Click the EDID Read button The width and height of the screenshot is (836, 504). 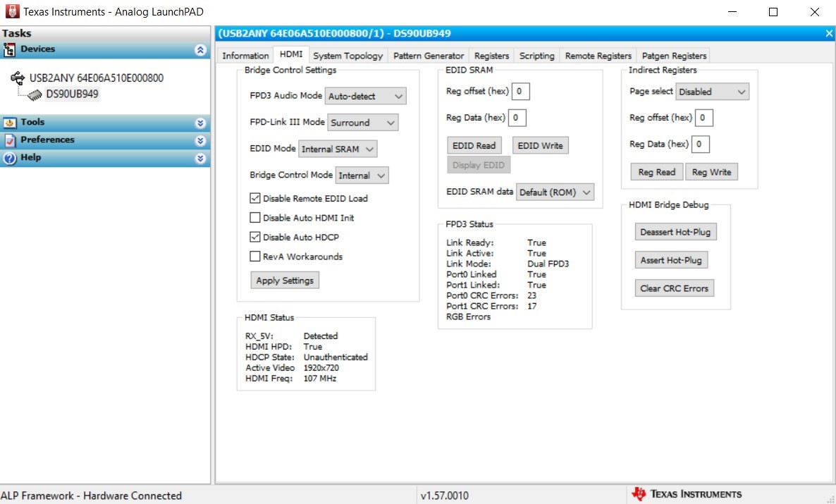click(474, 146)
